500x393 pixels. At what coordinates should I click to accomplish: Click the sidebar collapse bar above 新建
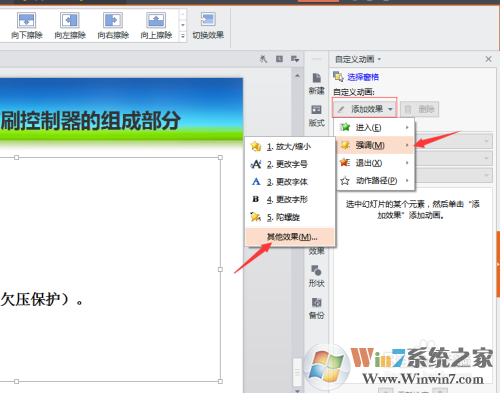(x=316, y=59)
